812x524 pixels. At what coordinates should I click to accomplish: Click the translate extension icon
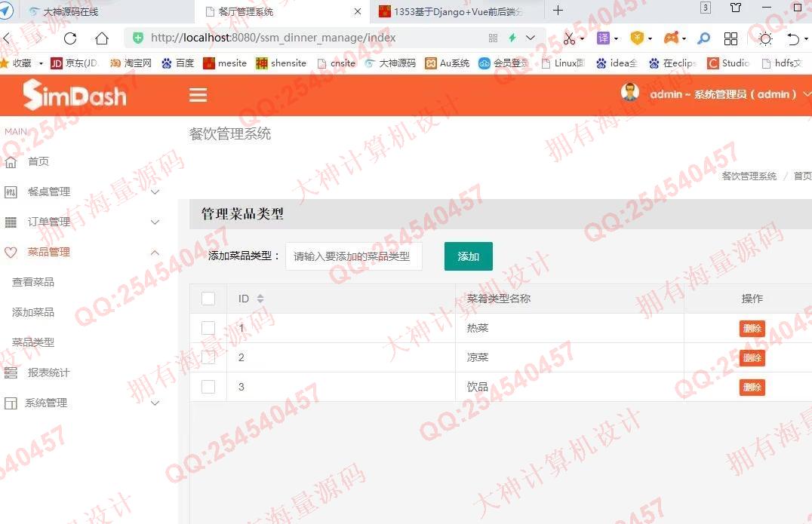point(603,38)
